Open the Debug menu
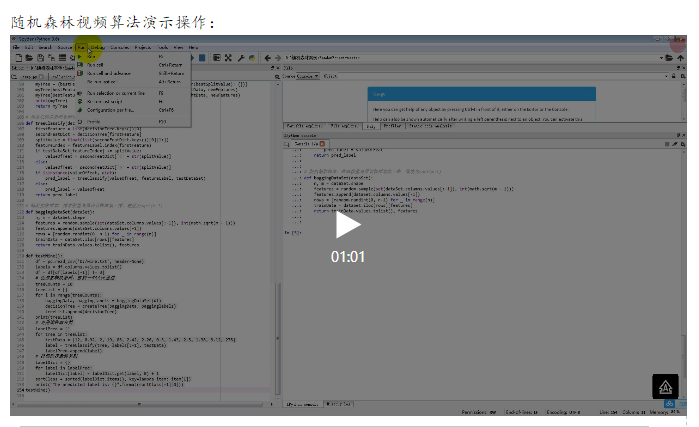Screen dimensions: 699x427 coord(98,47)
